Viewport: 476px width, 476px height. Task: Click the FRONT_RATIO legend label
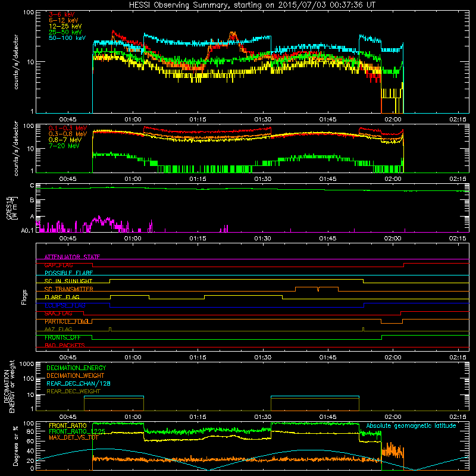(x=68, y=425)
